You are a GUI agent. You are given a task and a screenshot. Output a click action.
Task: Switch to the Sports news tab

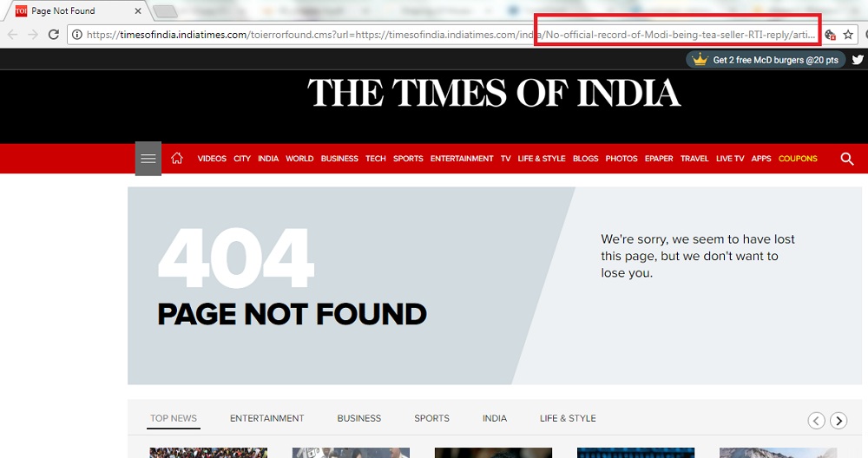click(431, 418)
